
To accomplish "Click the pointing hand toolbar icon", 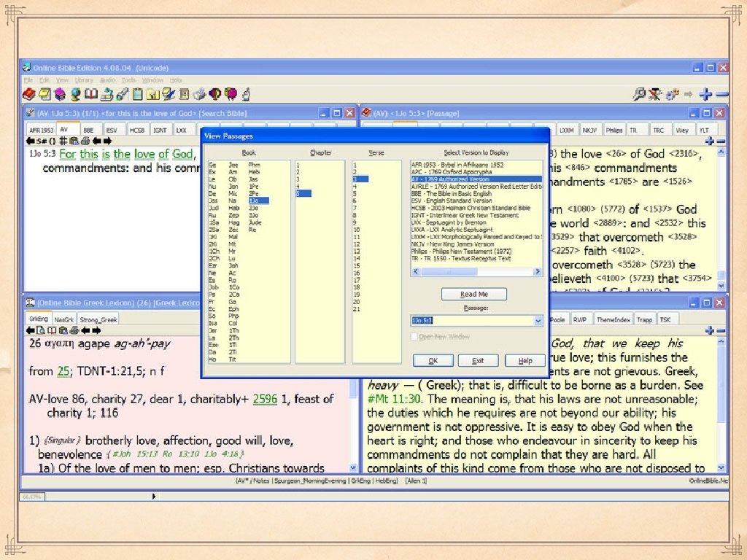I will [x=246, y=94].
